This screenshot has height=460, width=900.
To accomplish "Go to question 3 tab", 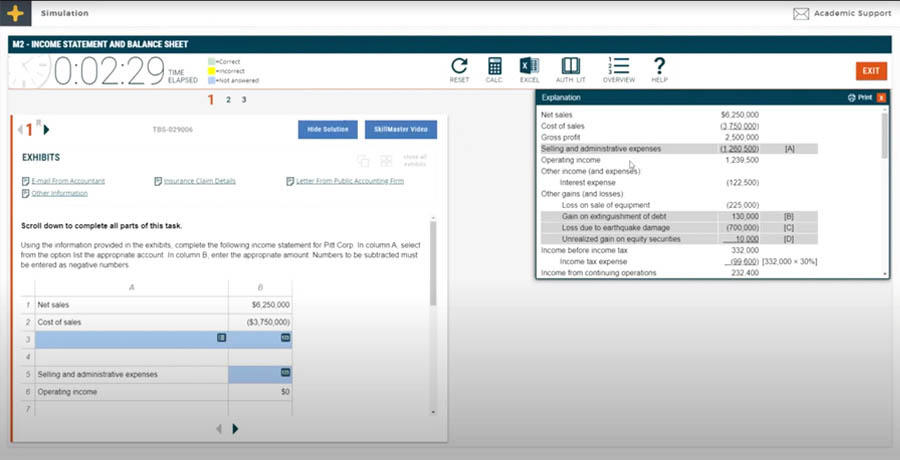I will point(243,100).
